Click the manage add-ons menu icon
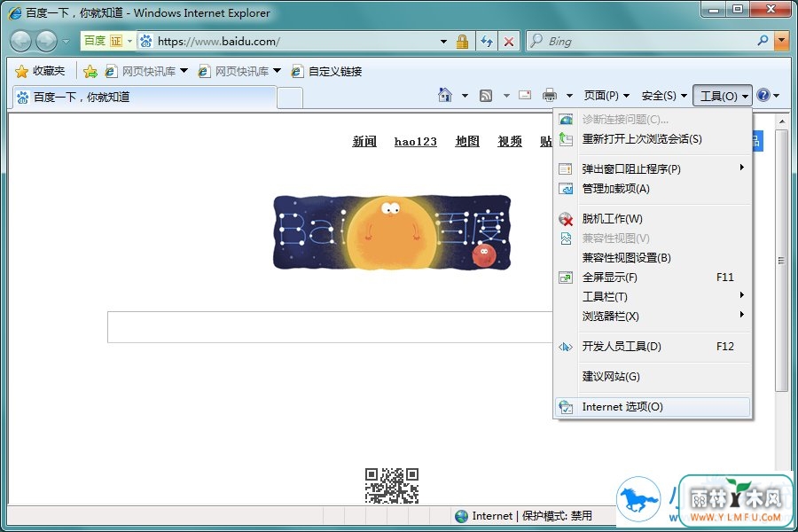The width and height of the screenshot is (798, 532). point(566,188)
